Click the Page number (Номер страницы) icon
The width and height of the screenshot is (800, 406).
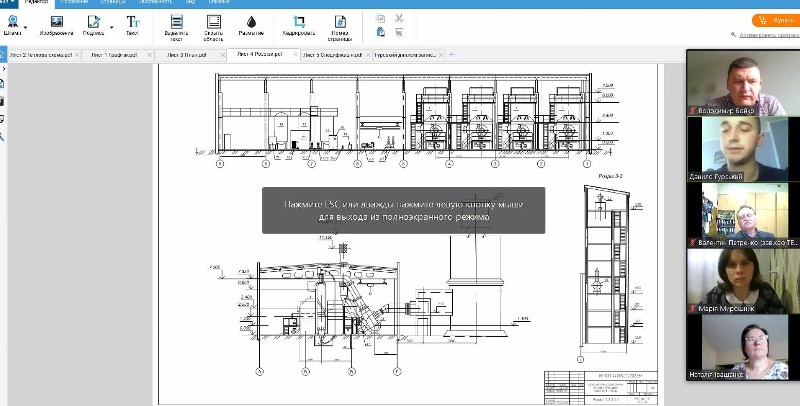click(x=341, y=20)
